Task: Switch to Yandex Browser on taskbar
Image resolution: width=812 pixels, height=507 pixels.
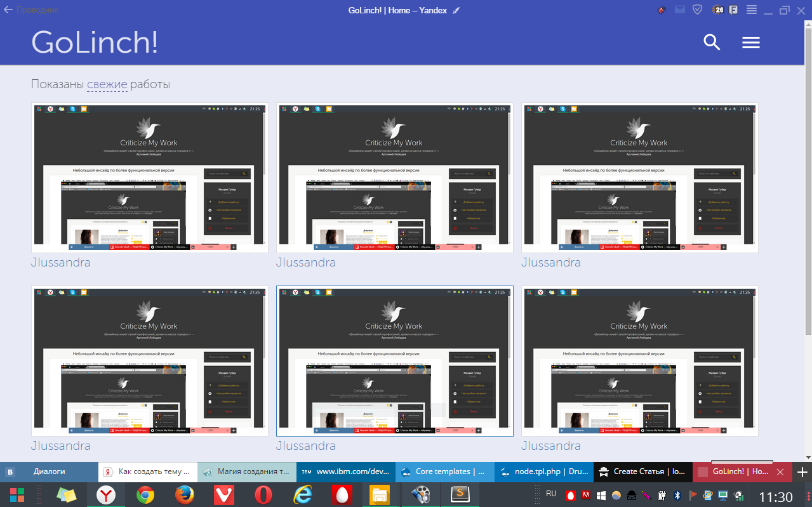Action: pos(106,495)
